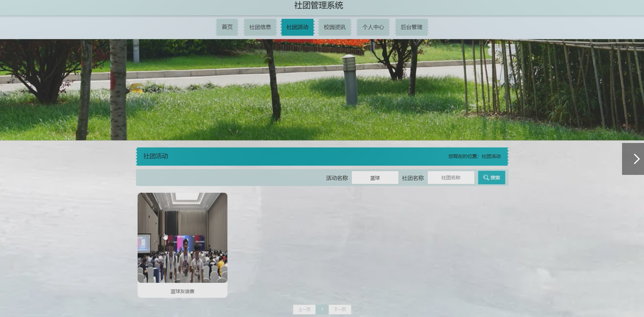Viewport: 644px width, 317px height.
Task: Go to the 社团信息 tab
Action: pos(260,27)
